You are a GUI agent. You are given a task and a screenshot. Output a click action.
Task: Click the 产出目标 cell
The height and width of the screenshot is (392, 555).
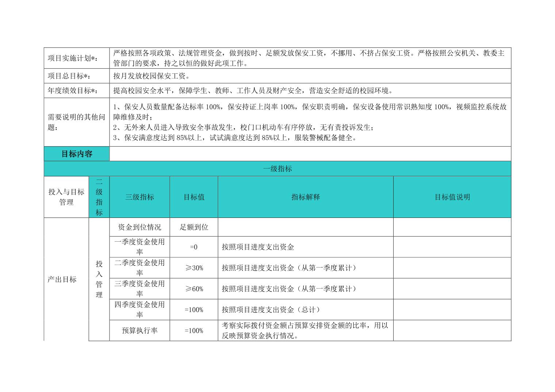coord(62,280)
